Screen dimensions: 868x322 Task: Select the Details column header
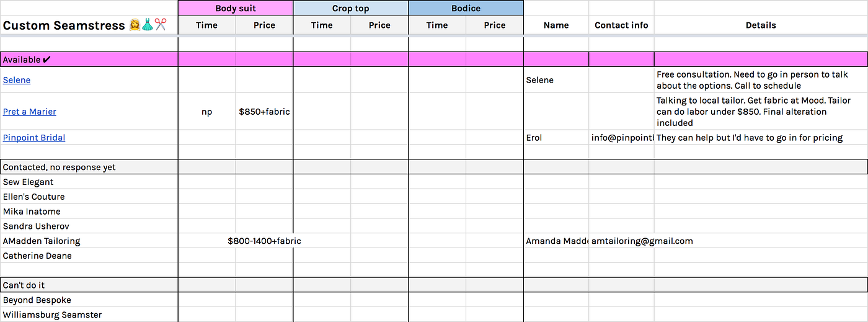pyautogui.click(x=761, y=25)
